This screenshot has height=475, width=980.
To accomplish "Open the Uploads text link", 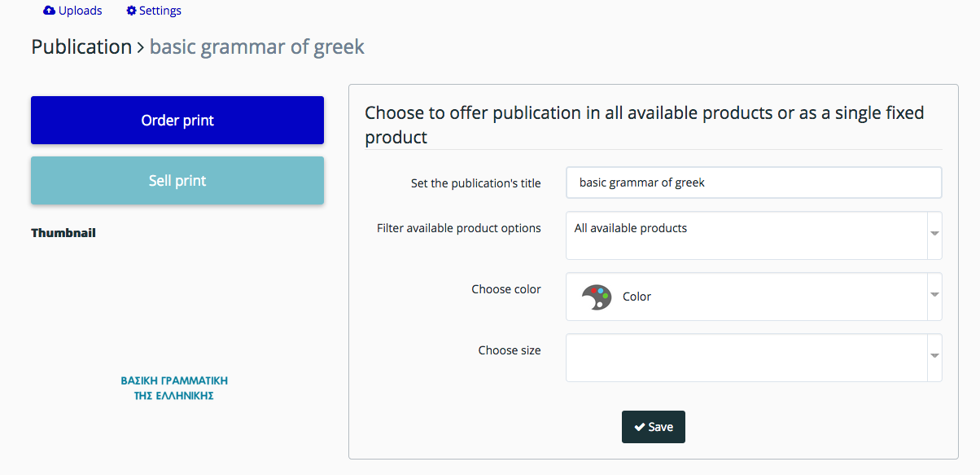I will tap(81, 11).
